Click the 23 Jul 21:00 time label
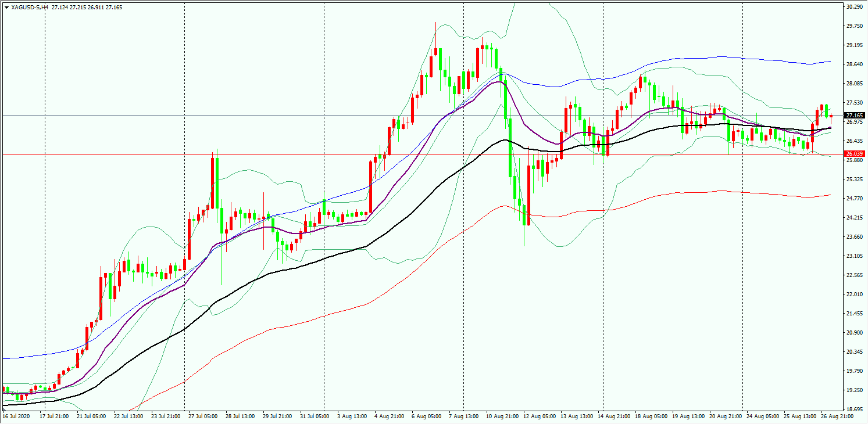Image resolution: width=868 pixels, height=424 pixels. 165,416
